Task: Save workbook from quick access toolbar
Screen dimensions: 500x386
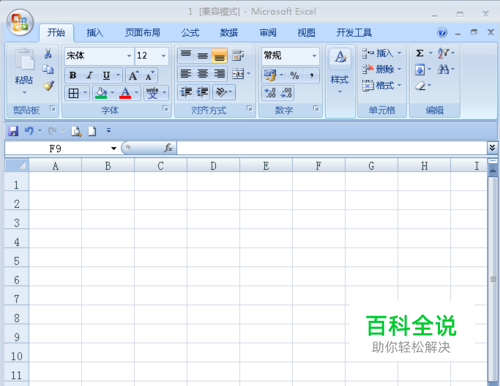Action: coord(13,131)
